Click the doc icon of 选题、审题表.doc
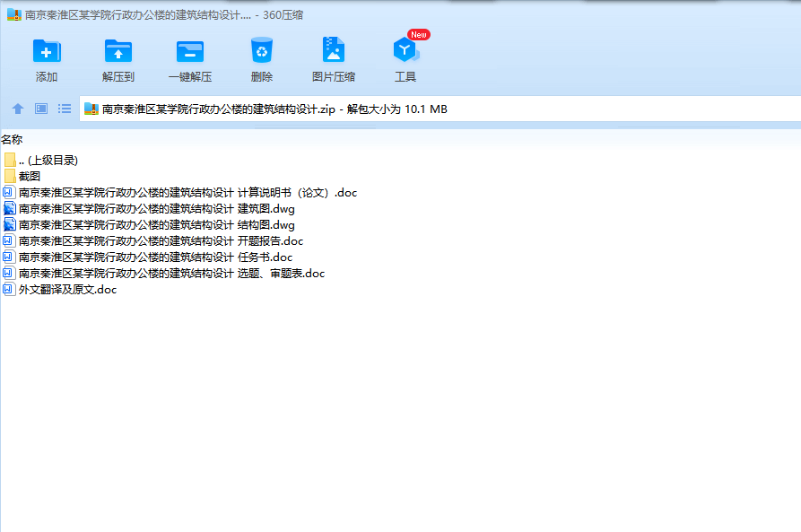This screenshot has width=801, height=532. coord(9,274)
